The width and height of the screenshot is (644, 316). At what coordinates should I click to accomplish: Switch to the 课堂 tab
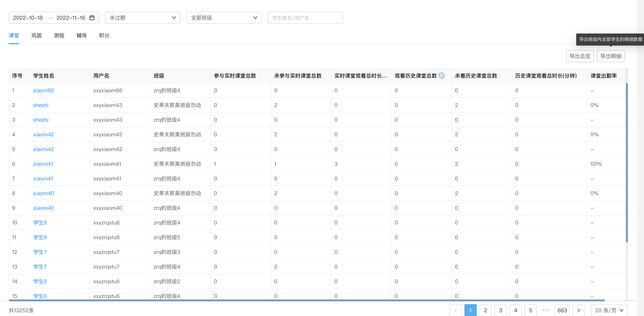14,36
